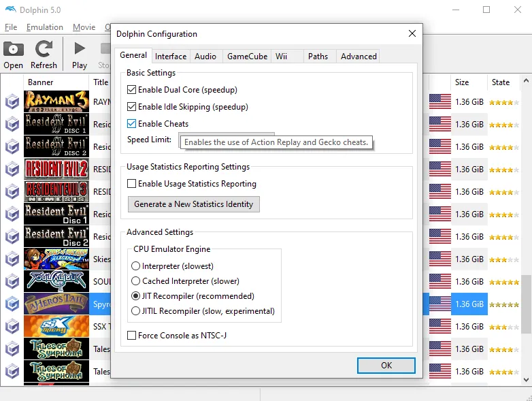This screenshot has height=401, width=532.
Task: Select JITIL Recompiler radio option
Action: [x=136, y=311]
